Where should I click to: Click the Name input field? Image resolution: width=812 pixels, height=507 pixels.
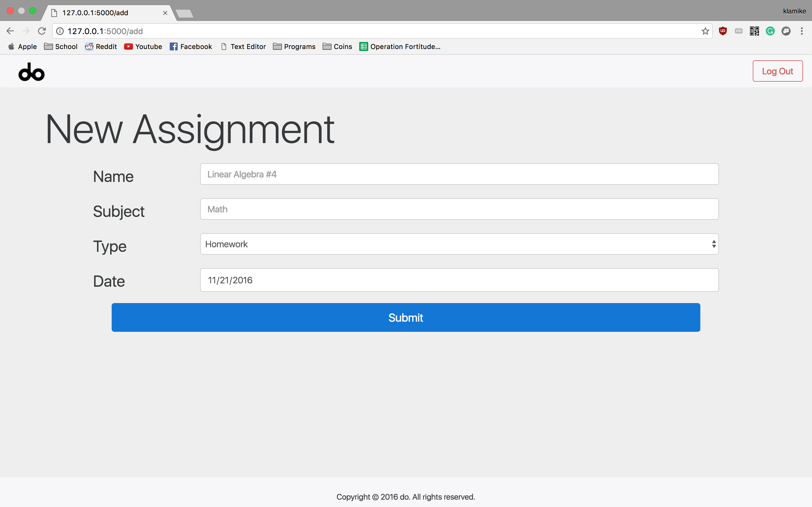(x=459, y=174)
